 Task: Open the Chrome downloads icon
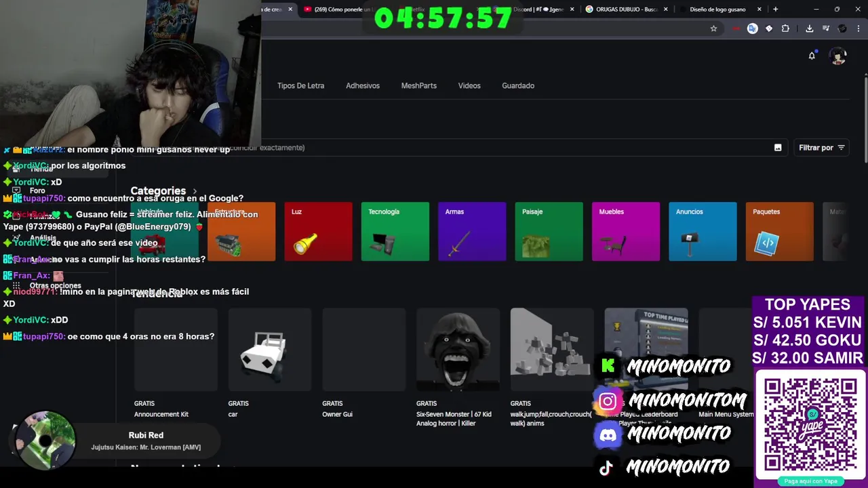coord(809,28)
